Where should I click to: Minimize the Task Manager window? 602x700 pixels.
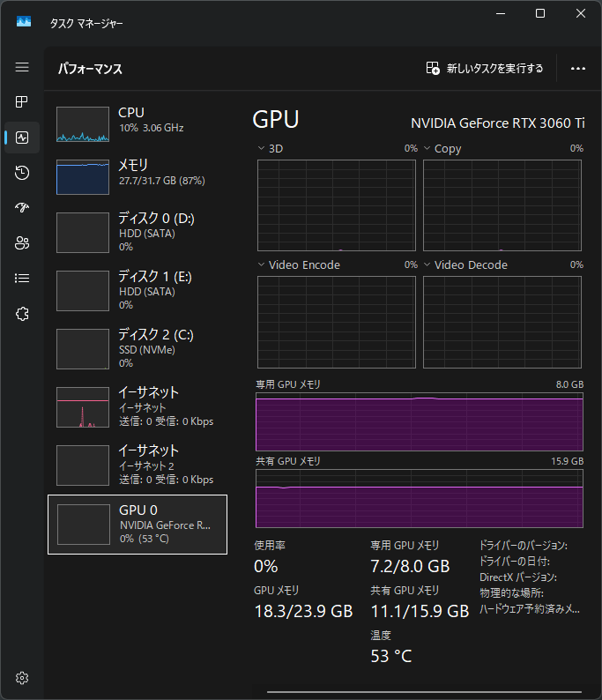click(x=501, y=13)
